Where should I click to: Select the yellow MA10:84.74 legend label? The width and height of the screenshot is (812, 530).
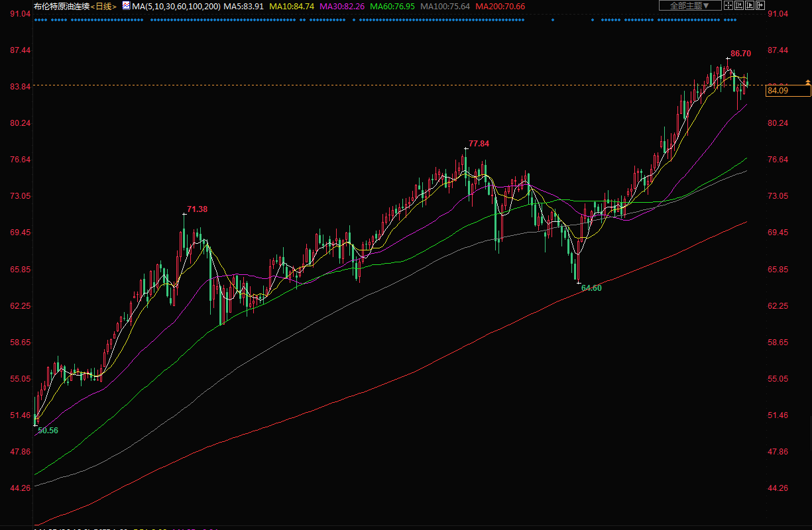click(292, 6)
